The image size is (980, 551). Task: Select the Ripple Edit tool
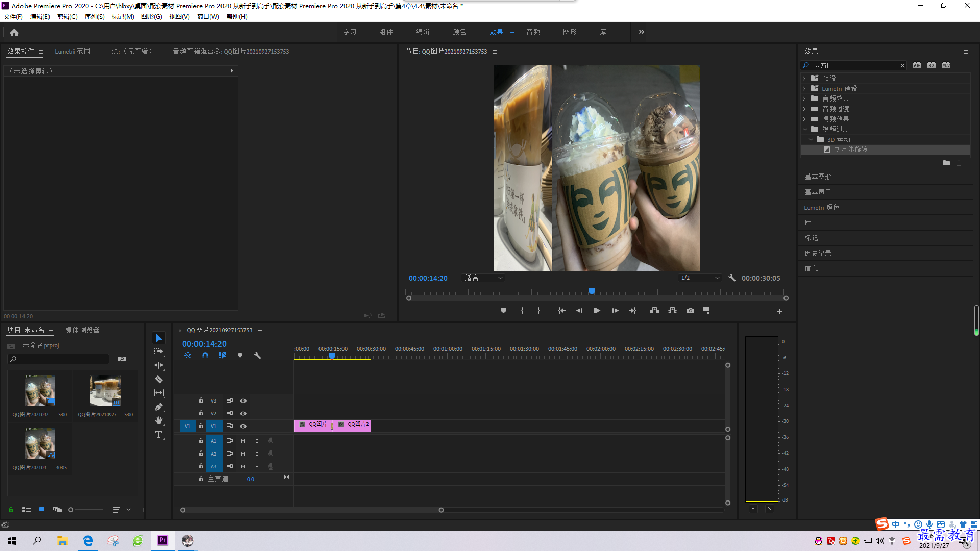(159, 365)
